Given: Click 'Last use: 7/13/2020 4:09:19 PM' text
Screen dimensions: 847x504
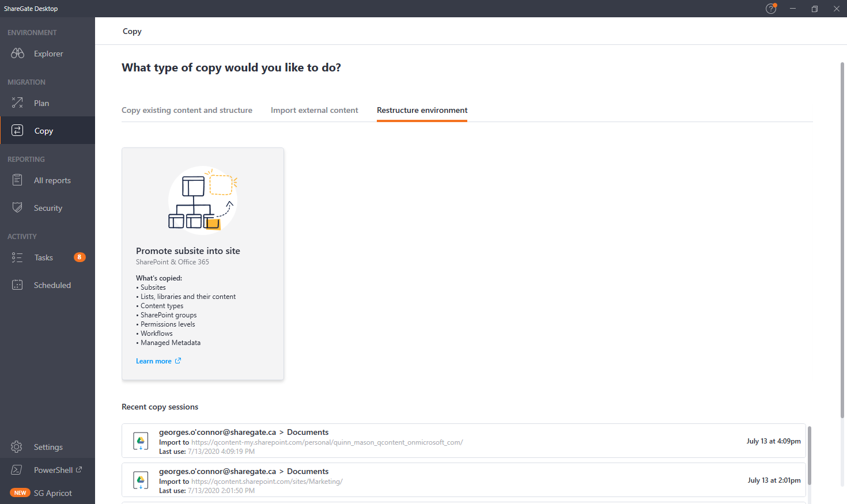Looking at the screenshot, I should [x=207, y=452].
